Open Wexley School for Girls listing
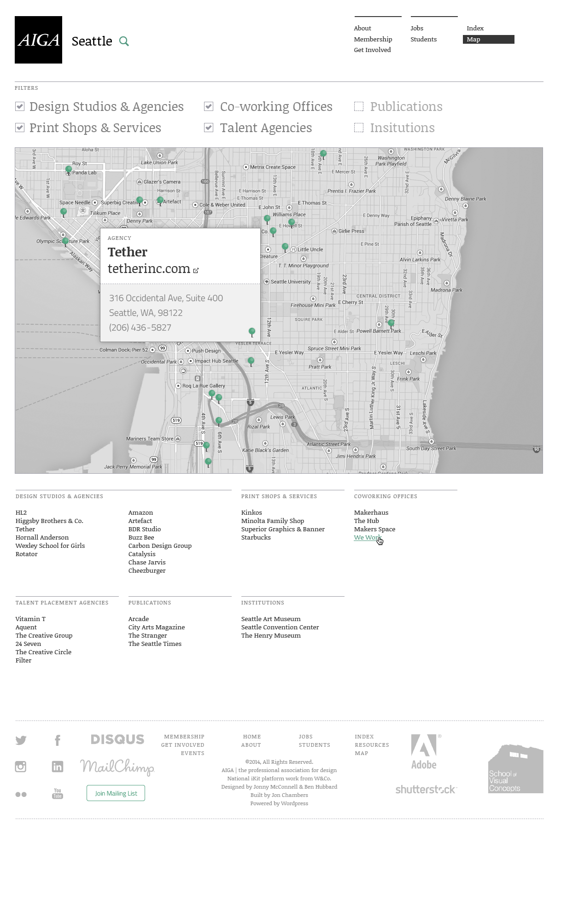The width and height of the screenshot is (561, 924). coord(50,546)
